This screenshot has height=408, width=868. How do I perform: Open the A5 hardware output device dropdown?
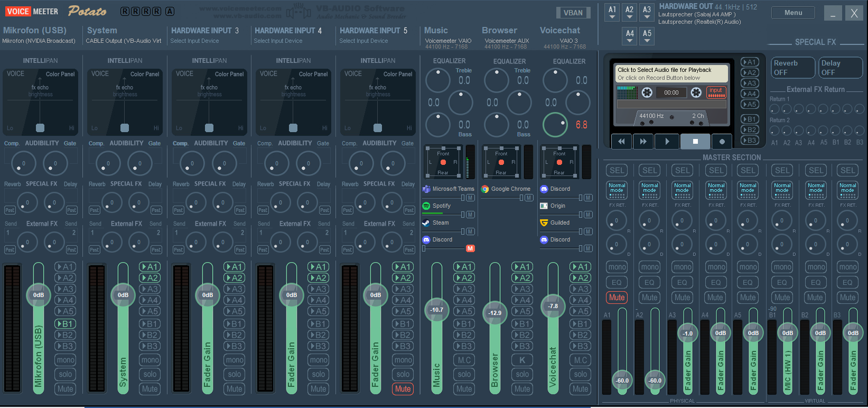tap(647, 36)
